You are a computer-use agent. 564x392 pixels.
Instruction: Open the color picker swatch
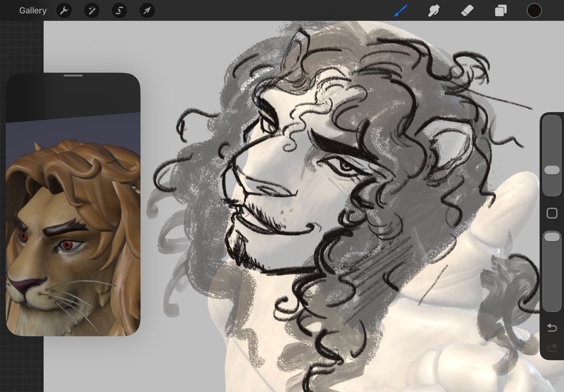[x=534, y=10]
